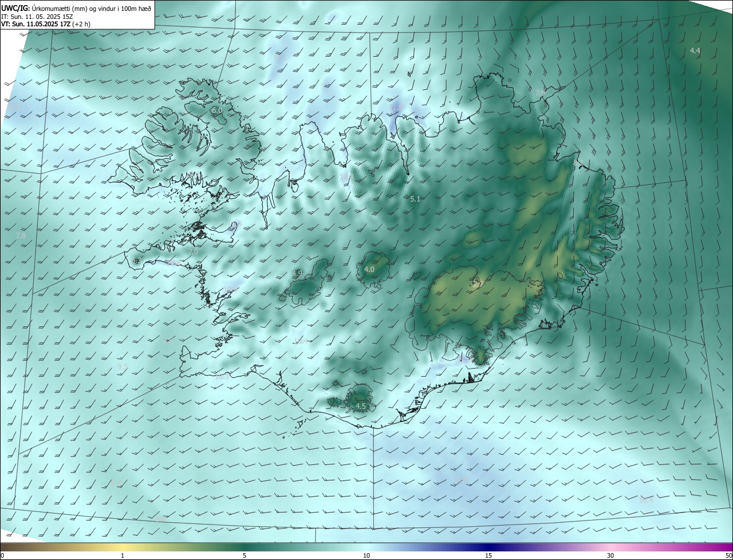The height and width of the screenshot is (560, 733).
Task: Click the 7.8 value label on the map
Action: (21, 235)
